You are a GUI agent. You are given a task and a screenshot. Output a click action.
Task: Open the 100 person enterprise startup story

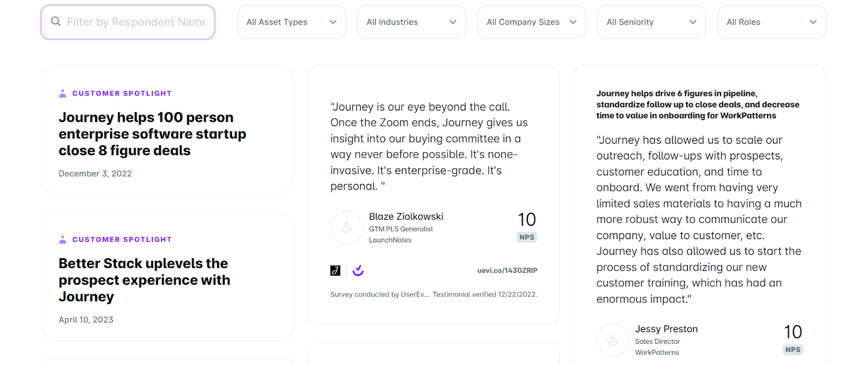152,134
